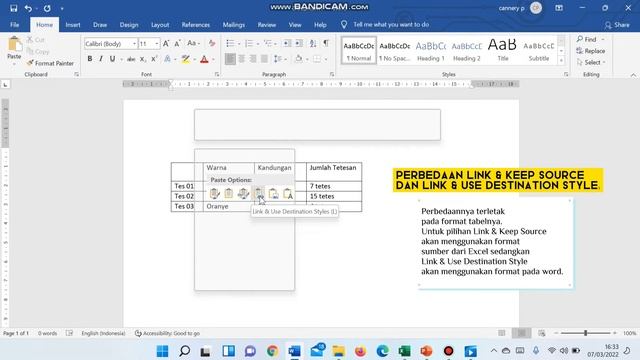Viewport: 640px width, 360px height.
Task: Clear all formatting with eraser icon
Action: tap(211, 43)
